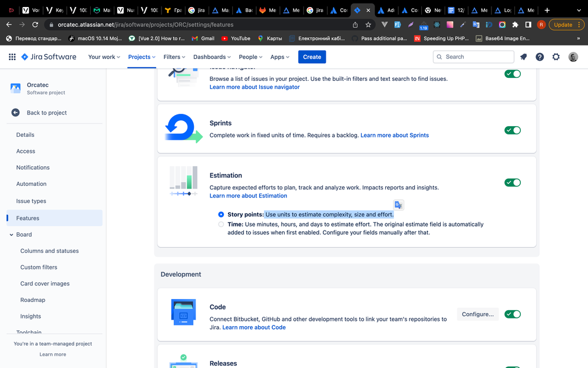Click the Sprints feature illustration icon
This screenshot has height=368, width=588.
[184, 129]
